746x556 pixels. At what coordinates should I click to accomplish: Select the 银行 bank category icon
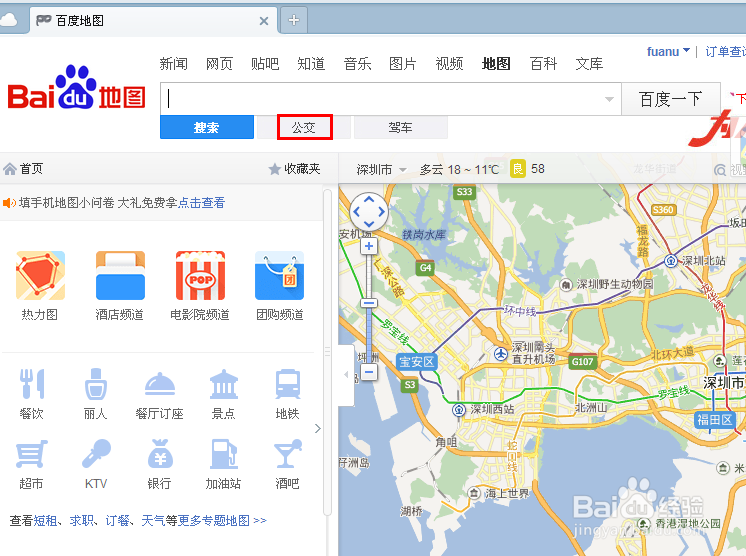(160, 454)
